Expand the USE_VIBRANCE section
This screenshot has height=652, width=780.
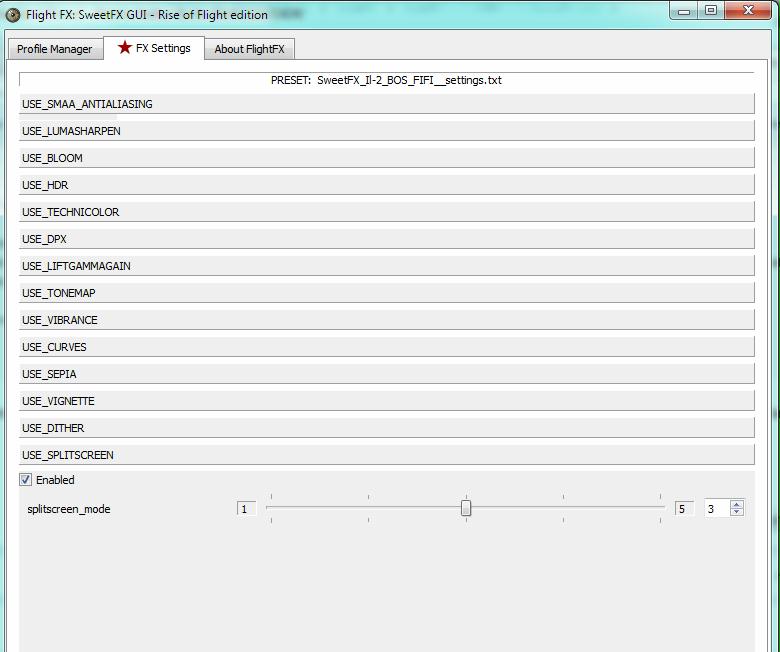(x=387, y=320)
